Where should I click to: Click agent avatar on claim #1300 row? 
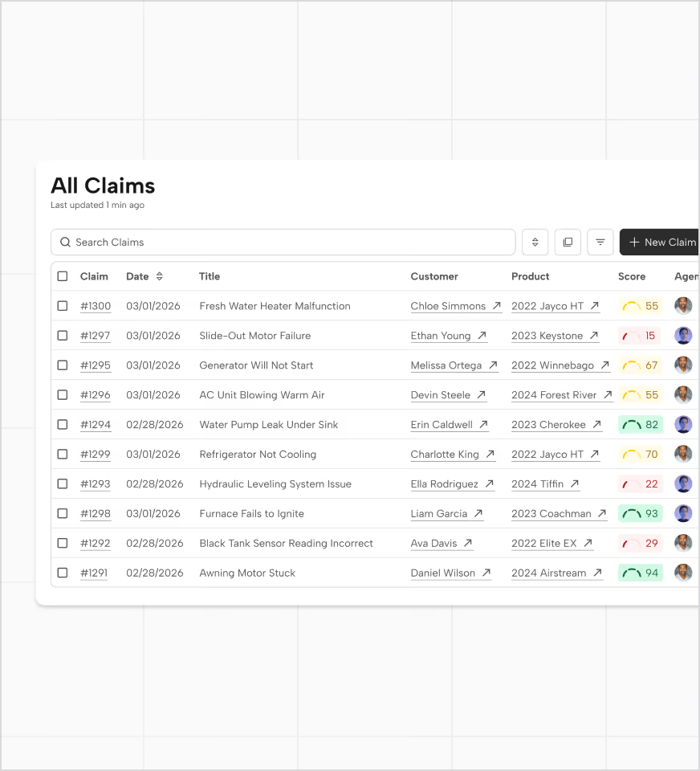[683, 306]
